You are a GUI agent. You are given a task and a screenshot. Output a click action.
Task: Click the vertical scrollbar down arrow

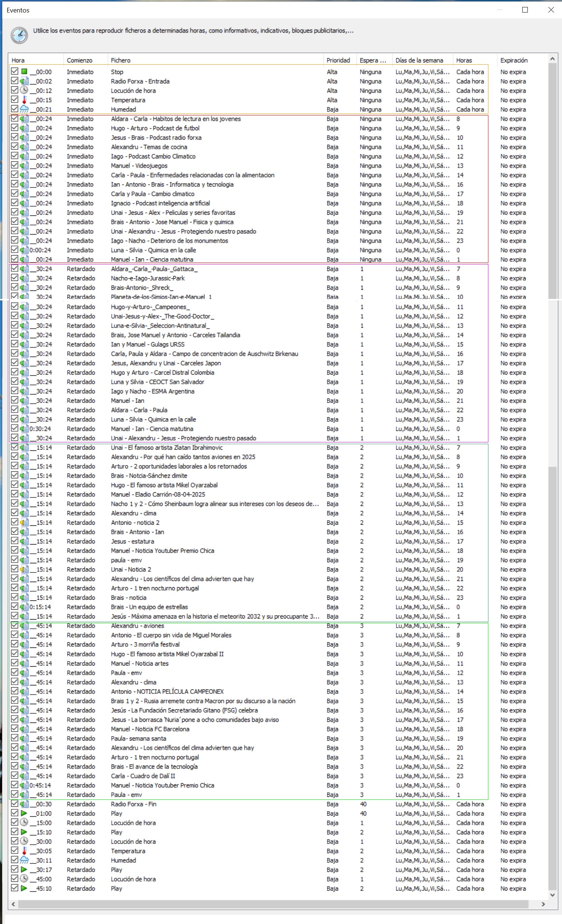[552, 895]
